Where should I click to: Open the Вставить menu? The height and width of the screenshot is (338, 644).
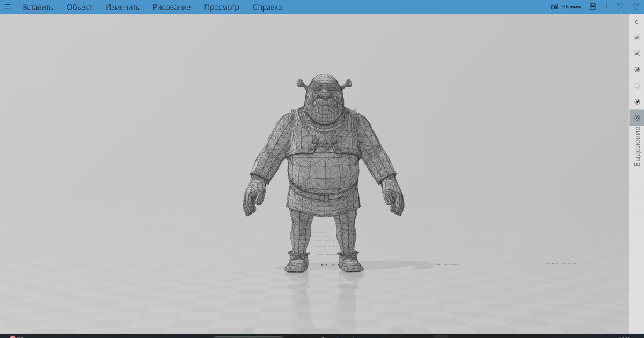tap(38, 7)
